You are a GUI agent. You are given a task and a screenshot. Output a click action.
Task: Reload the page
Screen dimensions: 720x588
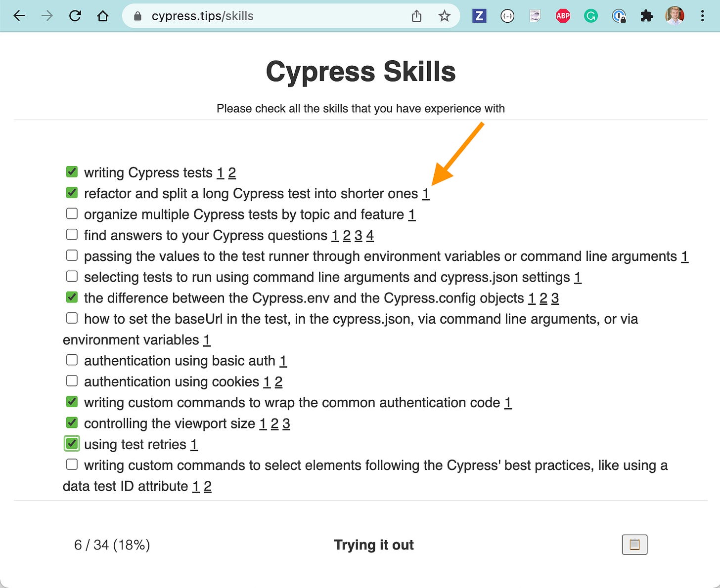(x=75, y=16)
